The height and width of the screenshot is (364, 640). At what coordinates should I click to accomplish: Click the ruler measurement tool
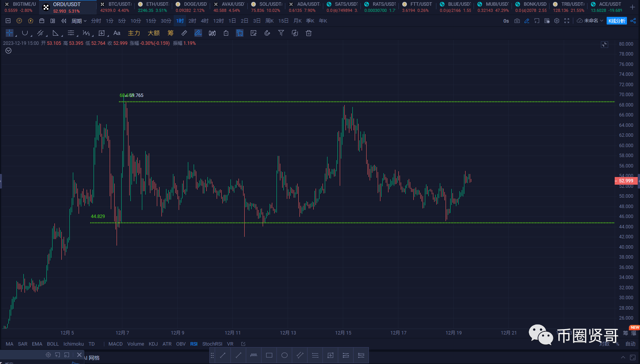tap(184, 33)
